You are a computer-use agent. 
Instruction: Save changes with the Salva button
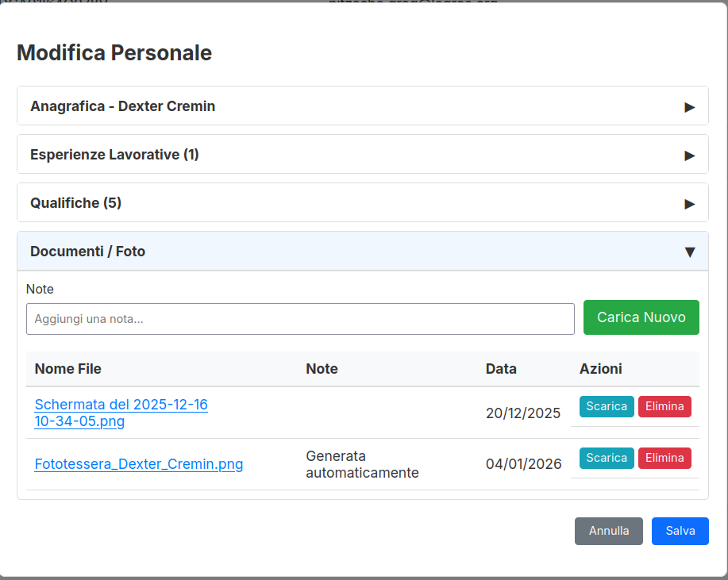(680, 531)
